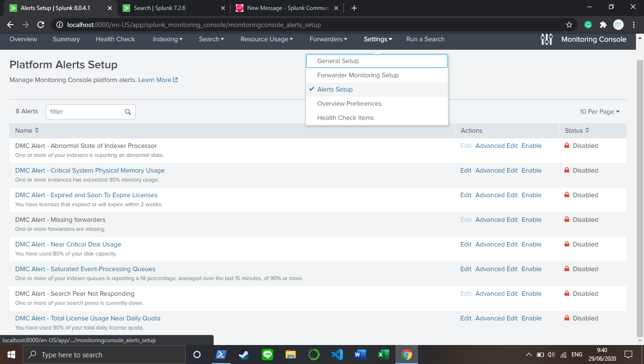Image resolution: width=644 pixels, height=364 pixels.
Task: Click the external link icon beside Learn More
Action: coord(176,80)
